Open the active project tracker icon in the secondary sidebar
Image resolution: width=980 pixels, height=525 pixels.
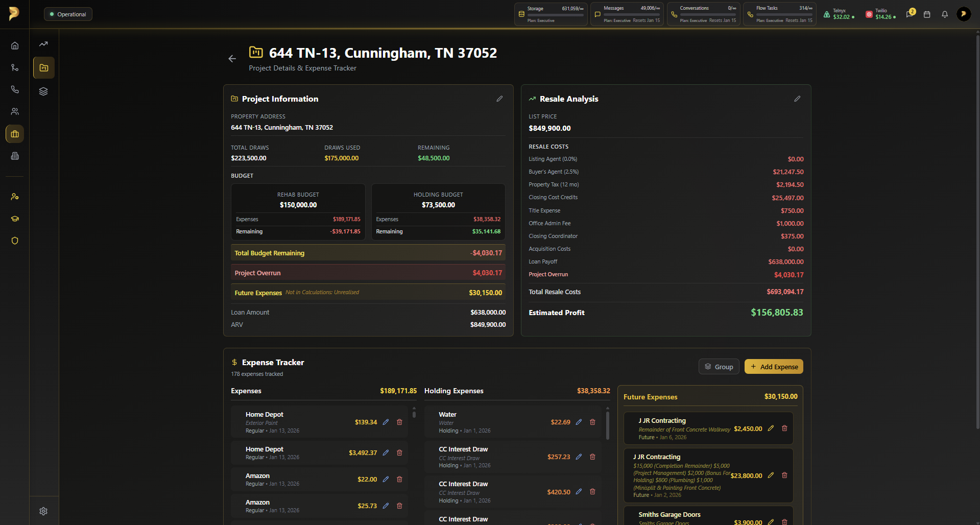[x=44, y=67]
